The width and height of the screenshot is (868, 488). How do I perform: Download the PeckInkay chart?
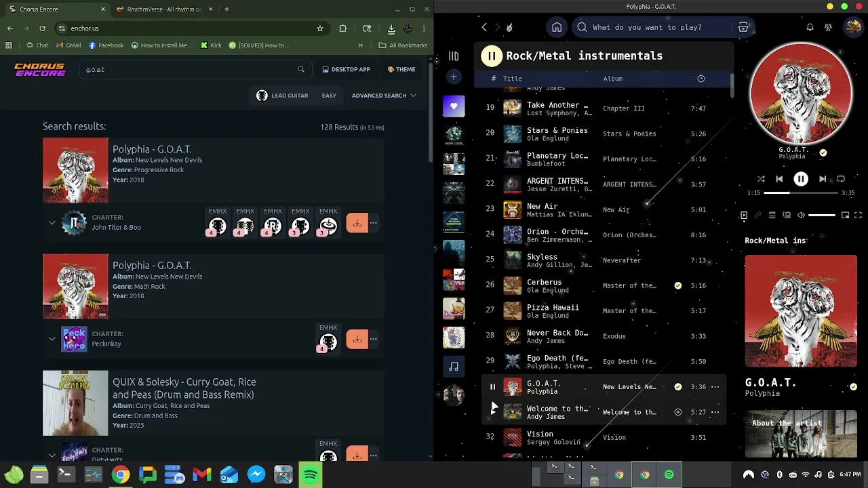click(x=357, y=339)
